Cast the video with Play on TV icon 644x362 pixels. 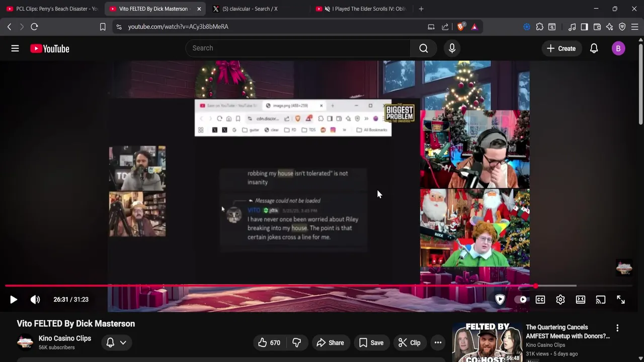click(601, 300)
